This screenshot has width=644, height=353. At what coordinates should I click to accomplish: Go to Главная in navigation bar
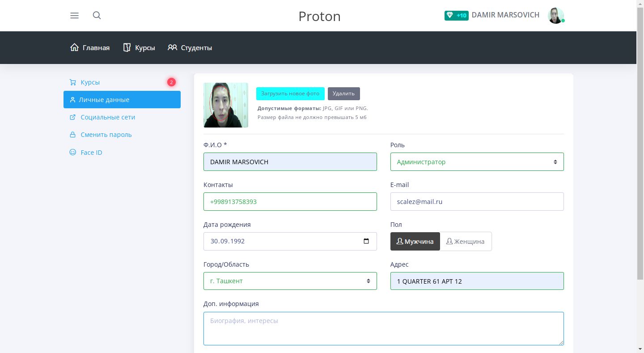pyautogui.click(x=90, y=48)
